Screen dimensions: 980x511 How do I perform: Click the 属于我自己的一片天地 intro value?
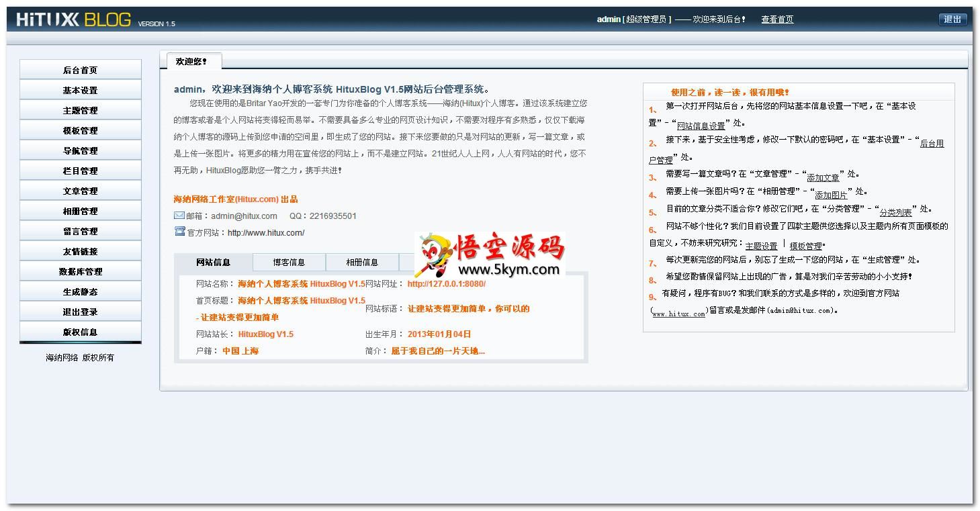[438, 351]
